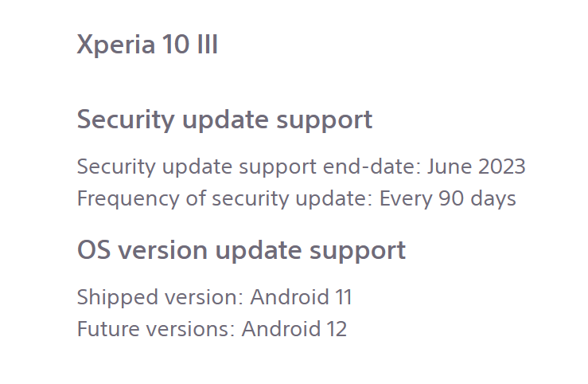This screenshot has height=384, width=588.
Task: Click the word "Xperia" in the title
Action: pos(116,45)
